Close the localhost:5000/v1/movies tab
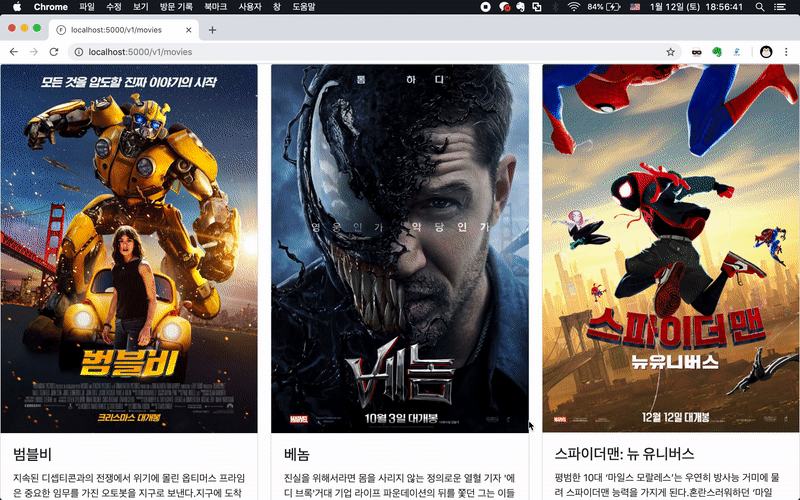The height and width of the screenshot is (500, 800). [x=189, y=30]
